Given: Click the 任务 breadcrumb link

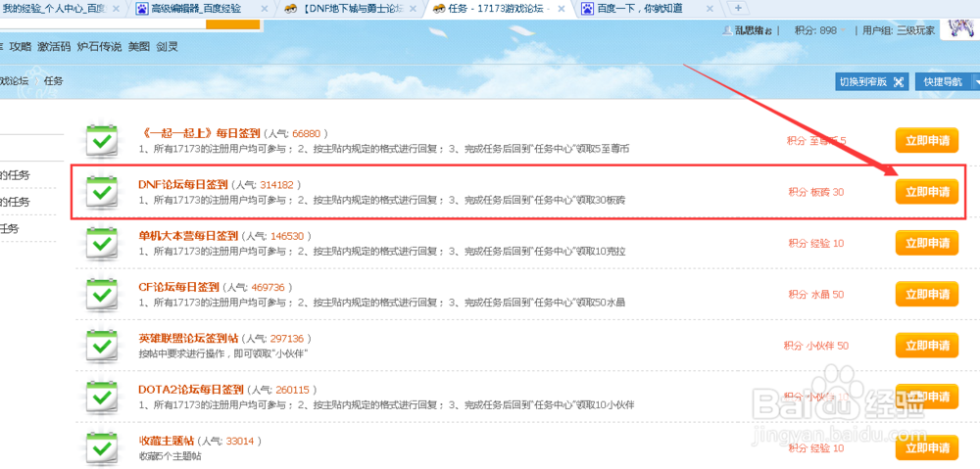Looking at the screenshot, I should pos(54,80).
